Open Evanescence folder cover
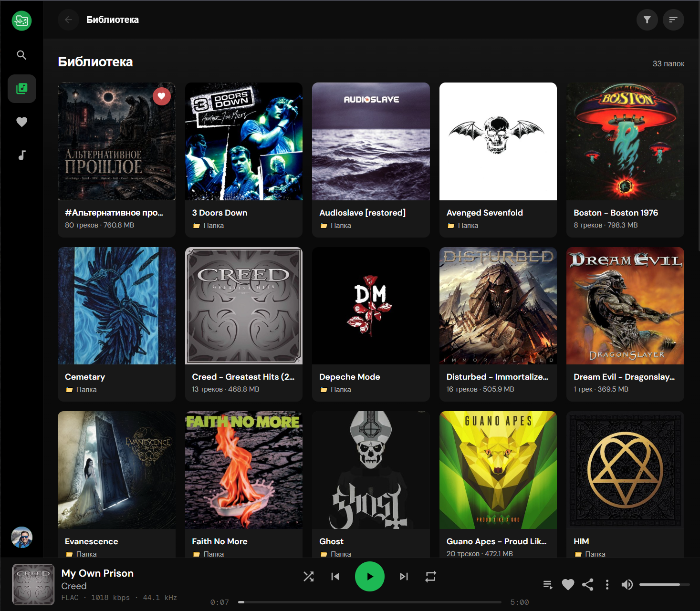Image resolution: width=700 pixels, height=611 pixels. [116, 470]
